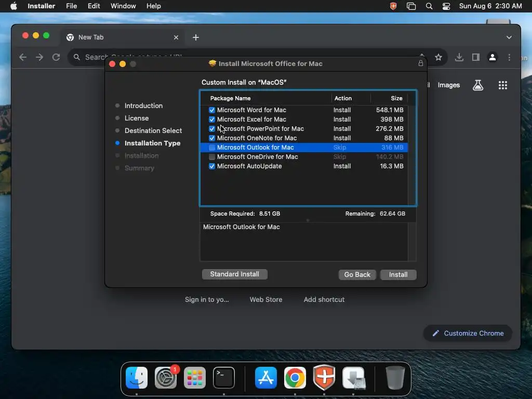Open Spotlight search in menu bar
This screenshot has height=399, width=532.
point(429,6)
